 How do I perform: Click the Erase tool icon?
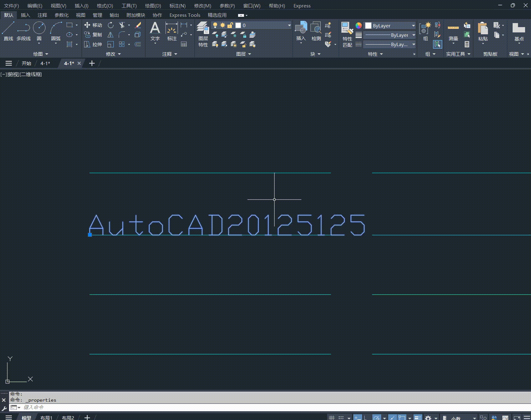(x=138, y=25)
